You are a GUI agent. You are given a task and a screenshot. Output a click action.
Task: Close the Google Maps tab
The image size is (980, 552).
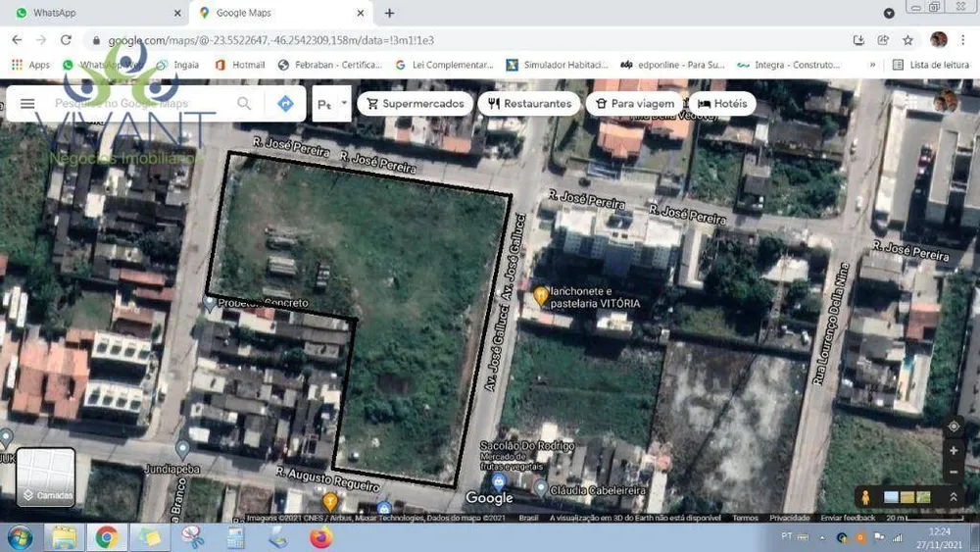click(x=361, y=13)
